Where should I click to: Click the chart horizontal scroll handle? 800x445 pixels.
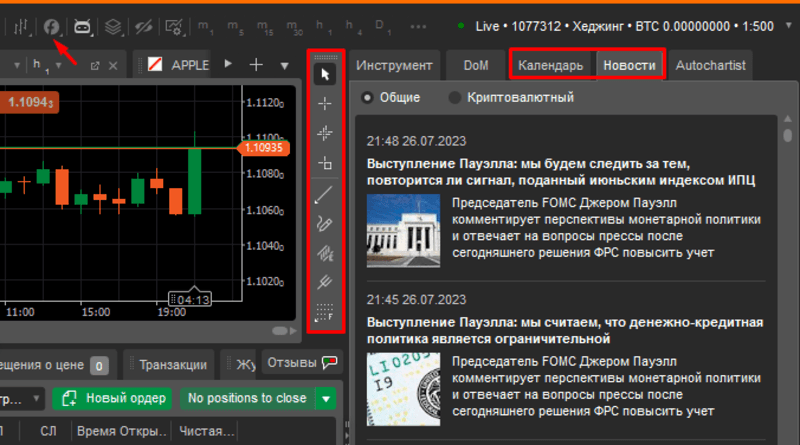click(280, 331)
